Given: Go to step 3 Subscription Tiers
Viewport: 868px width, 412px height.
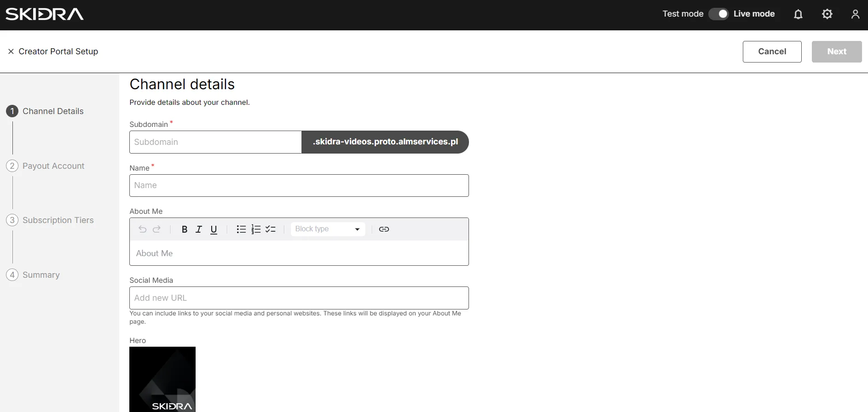Looking at the screenshot, I should [x=50, y=220].
